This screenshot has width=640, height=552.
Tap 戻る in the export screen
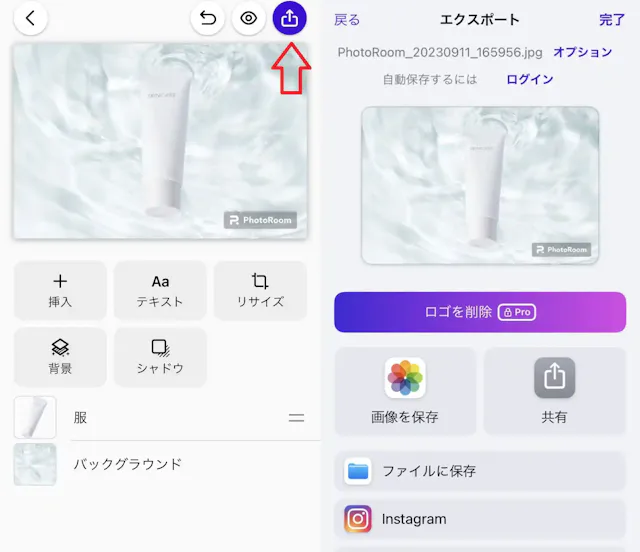tap(347, 20)
